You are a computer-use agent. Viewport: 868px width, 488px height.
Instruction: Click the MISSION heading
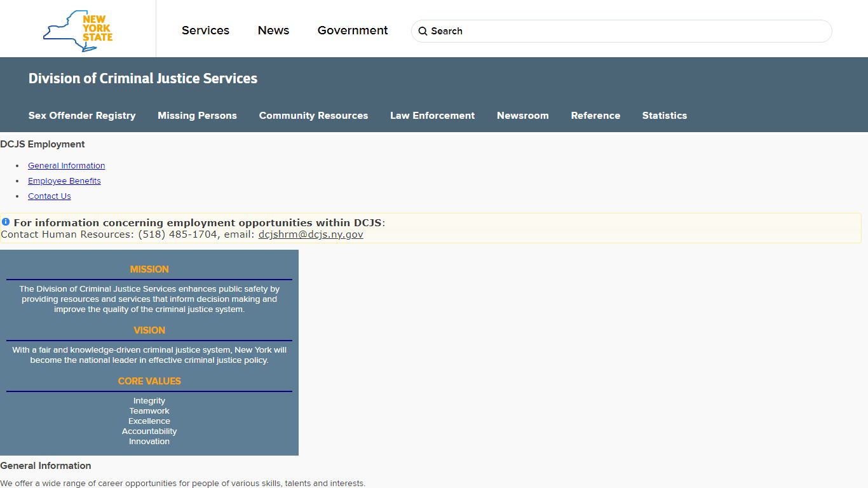point(149,269)
